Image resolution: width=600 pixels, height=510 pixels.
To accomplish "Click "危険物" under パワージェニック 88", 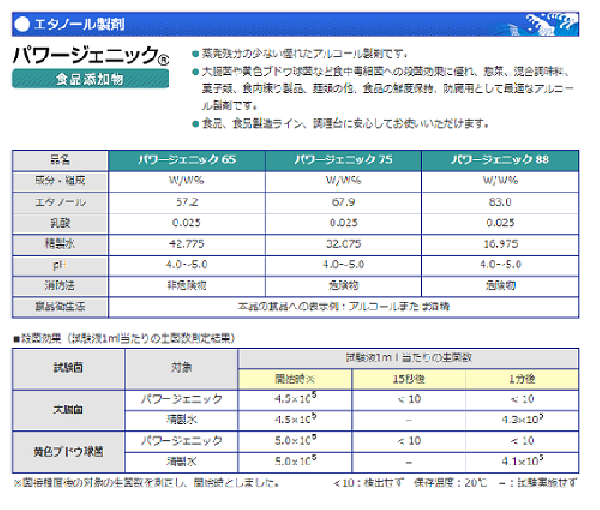I will coord(501,285).
